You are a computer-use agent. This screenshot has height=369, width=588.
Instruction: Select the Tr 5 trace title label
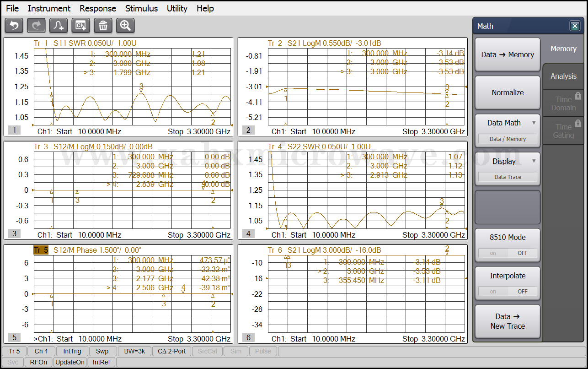tap(41, 250)
